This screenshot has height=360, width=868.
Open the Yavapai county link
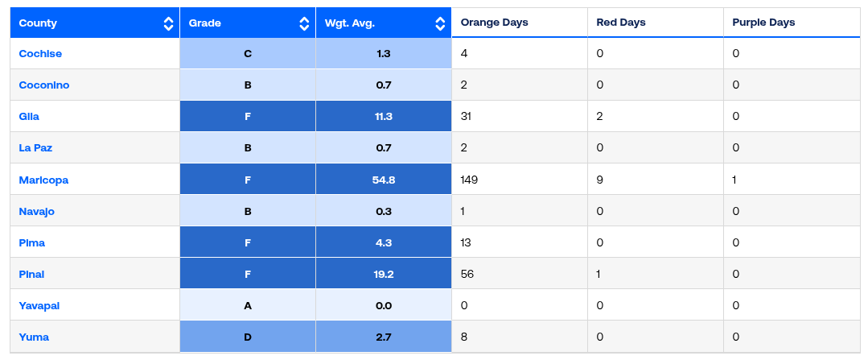[x=39, y=305]
